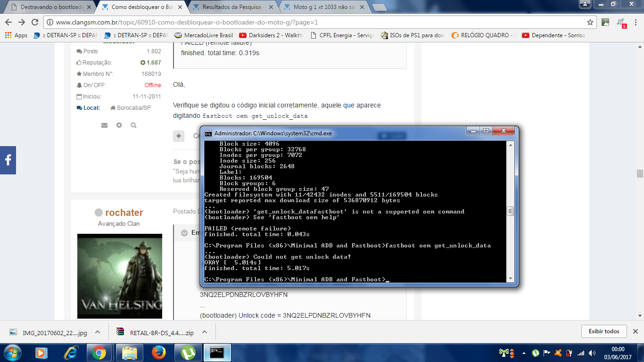Click the green image extension icon in toolbar
The width and height of the screenshot is (644, 362).
click(x=605, y=22)
